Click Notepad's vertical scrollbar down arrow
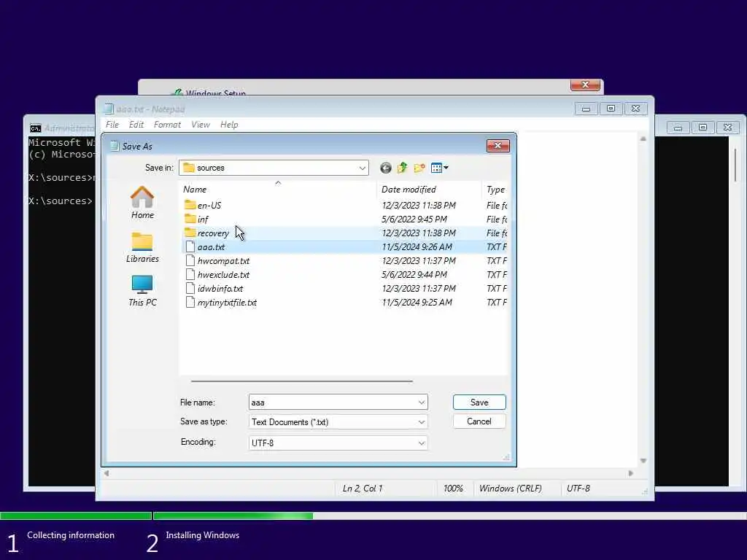This screenshot has width=747, height=560. 643,461
